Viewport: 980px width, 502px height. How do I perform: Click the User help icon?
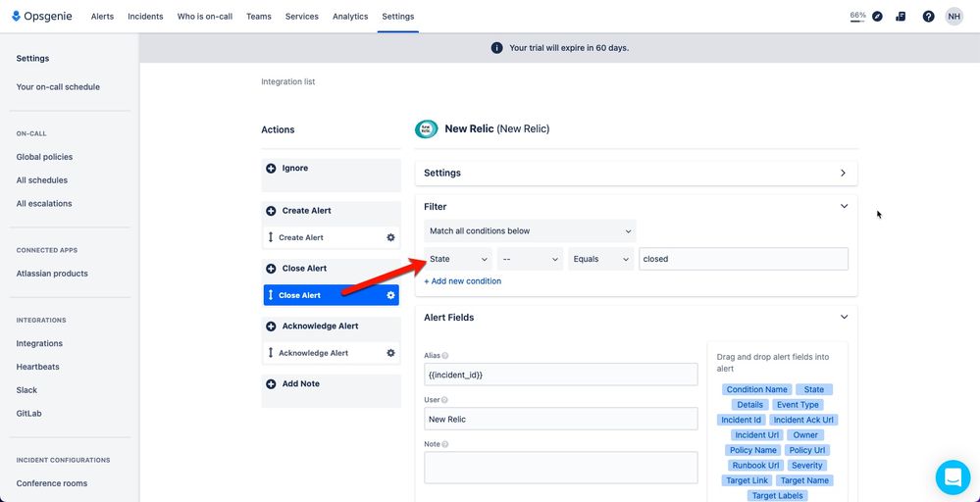click(444, 400)
